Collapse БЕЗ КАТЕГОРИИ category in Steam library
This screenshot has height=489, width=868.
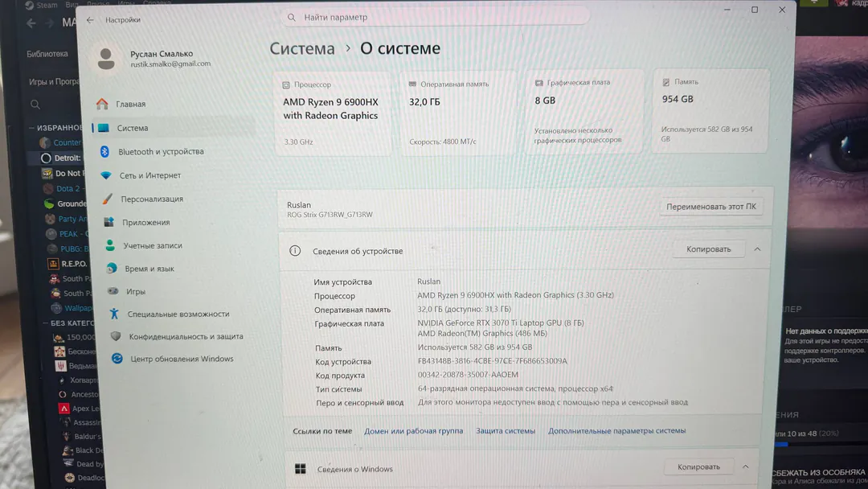[x=45, y=323]
